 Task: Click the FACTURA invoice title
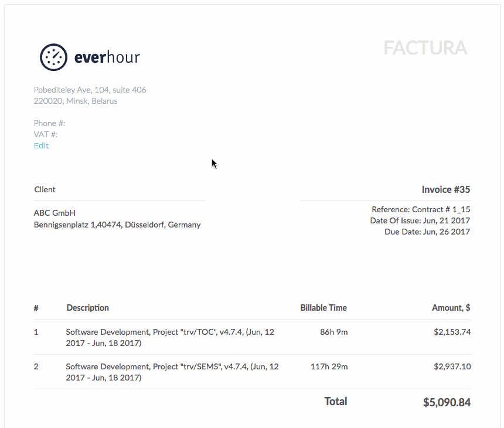pyautogui.click(x=425, y=48)
